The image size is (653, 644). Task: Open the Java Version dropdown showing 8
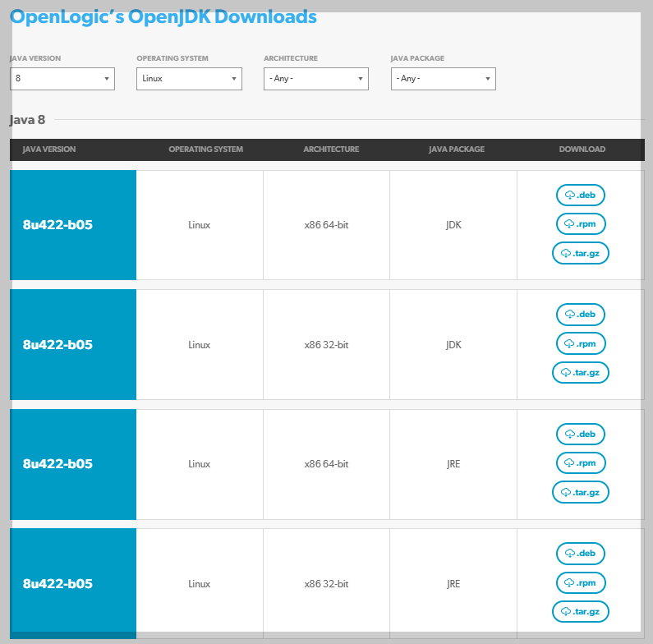62,79
